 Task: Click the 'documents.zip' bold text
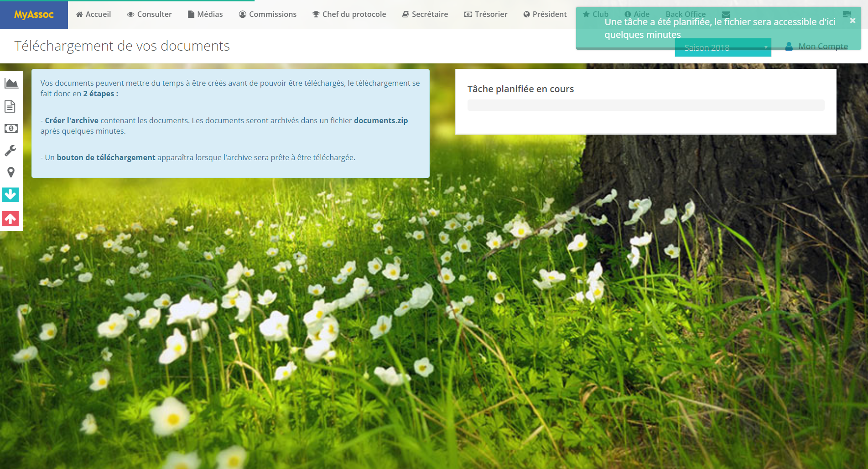[x=381, y=120]
